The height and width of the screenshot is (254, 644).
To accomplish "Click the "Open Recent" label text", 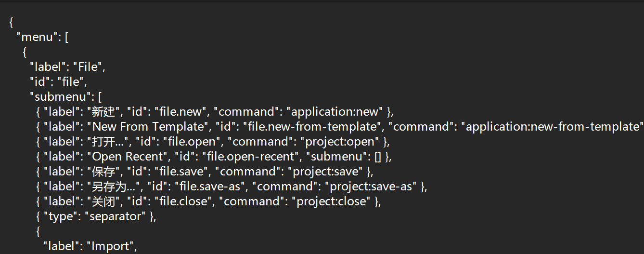I will point(127,157).
